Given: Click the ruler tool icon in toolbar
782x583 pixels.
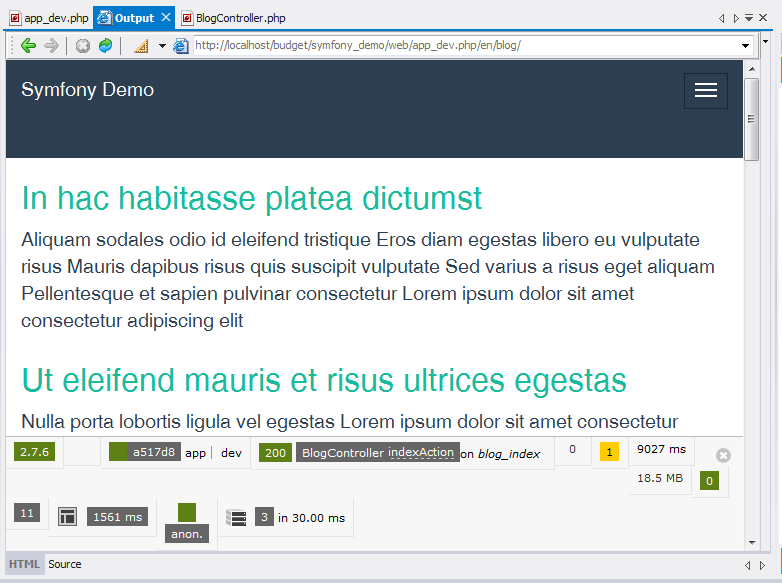Looking at the screenshot, I should (140, 45).
